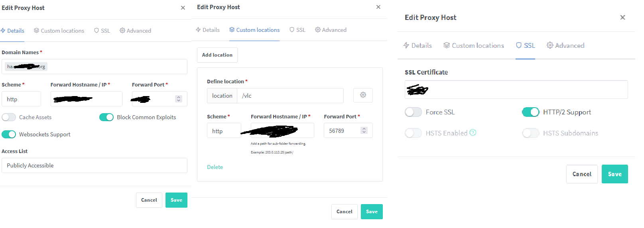Click the HSTS Enabled help question icon
Image resolution: width=644 pixels, height=228 pixels.
coord(473,133)
